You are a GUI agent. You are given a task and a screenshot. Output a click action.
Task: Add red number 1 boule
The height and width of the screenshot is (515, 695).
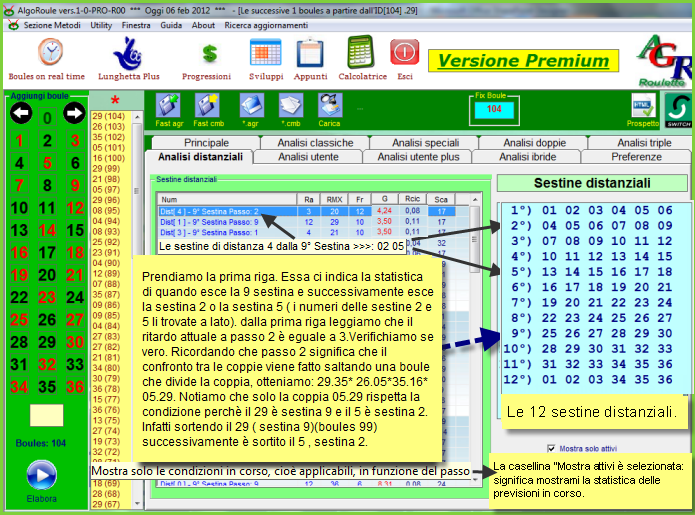click(19, 140)
